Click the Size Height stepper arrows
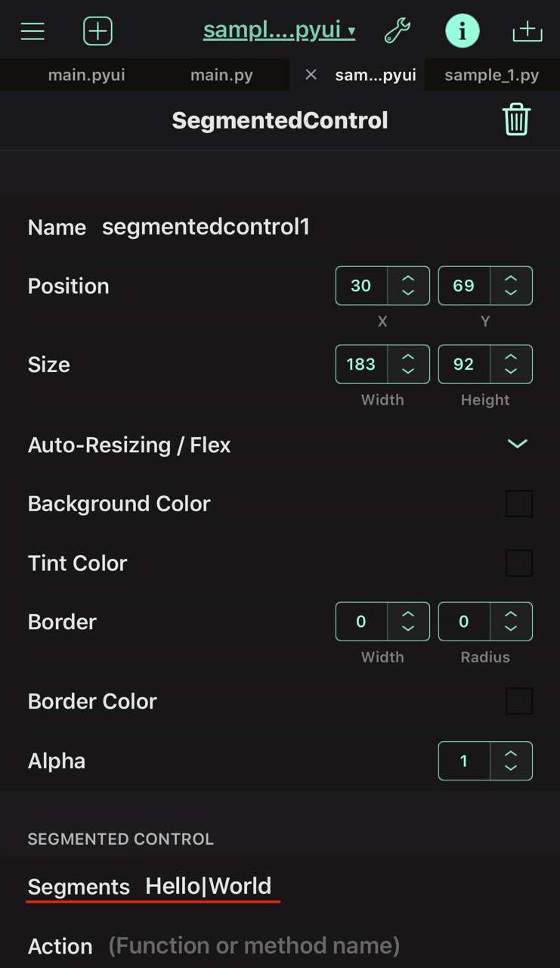The height and width of the screenshot is (968, 560). (511, 365)
